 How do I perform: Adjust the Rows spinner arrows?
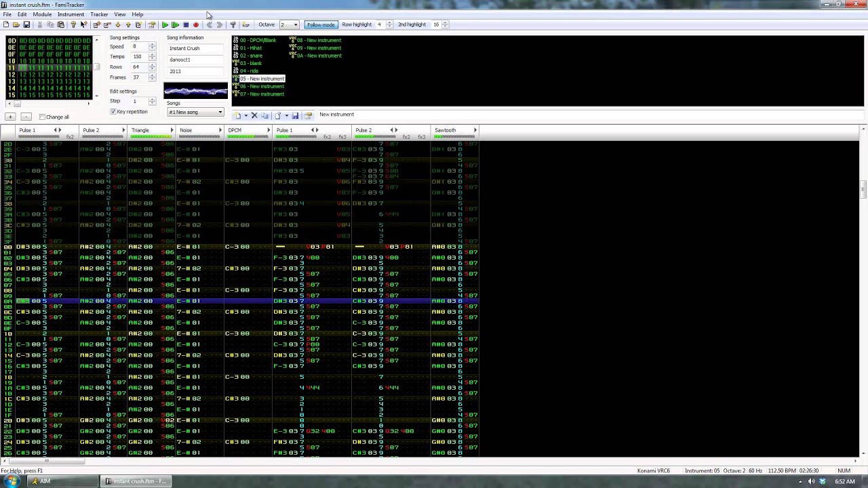coord(152,66)
